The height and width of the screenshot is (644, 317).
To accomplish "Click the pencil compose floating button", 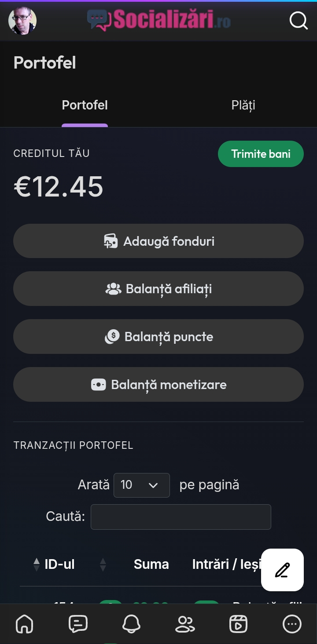I will click(282, 570).
